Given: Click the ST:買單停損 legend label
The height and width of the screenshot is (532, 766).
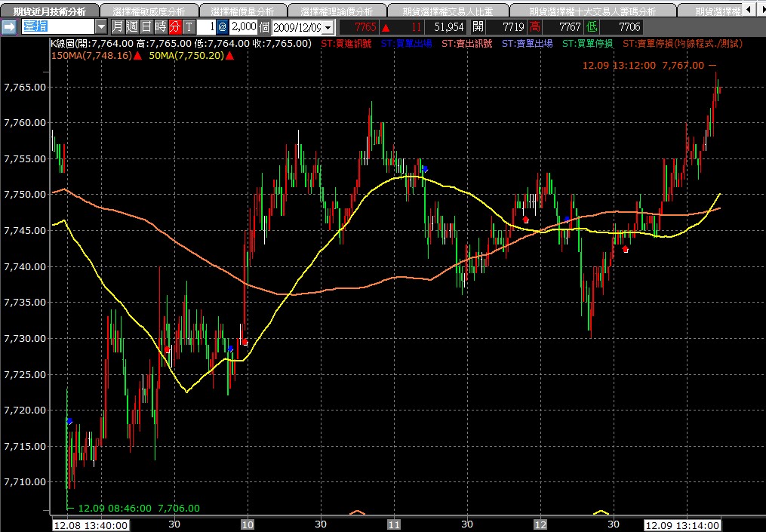Looking at the screenshot, I should pos(588,44).
